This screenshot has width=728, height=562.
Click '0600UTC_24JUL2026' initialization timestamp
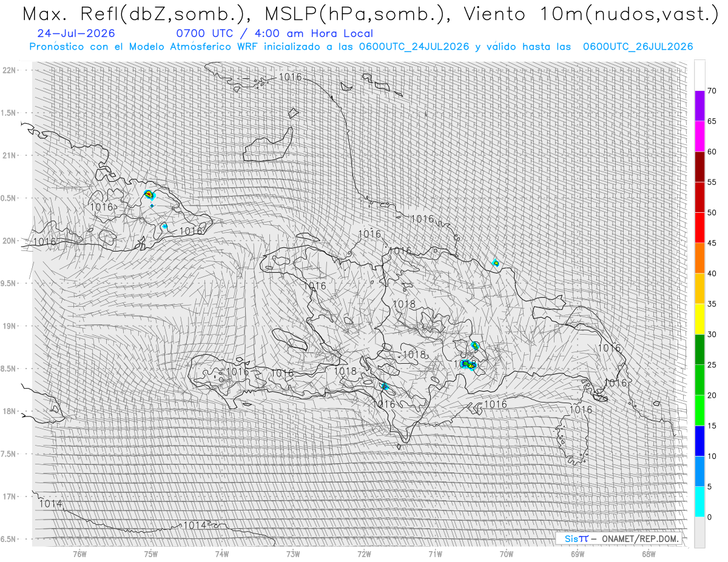[414, 47]
